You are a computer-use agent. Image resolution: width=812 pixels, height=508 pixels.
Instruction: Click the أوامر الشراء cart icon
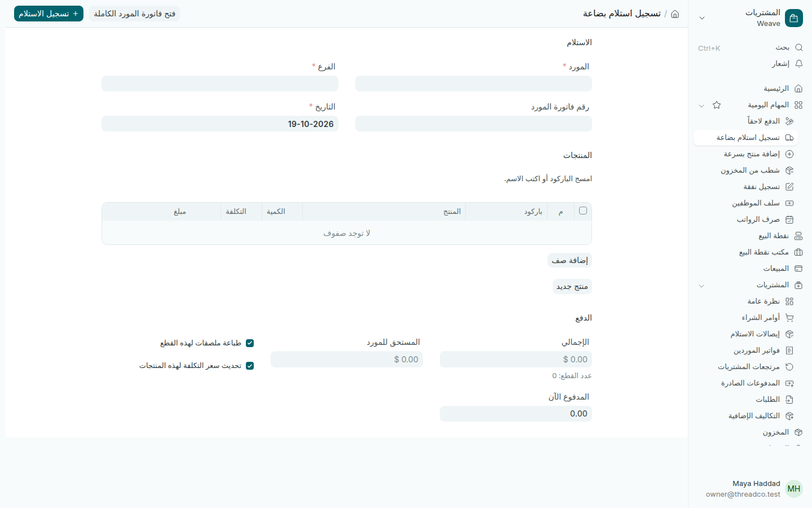tap(789, 318)
